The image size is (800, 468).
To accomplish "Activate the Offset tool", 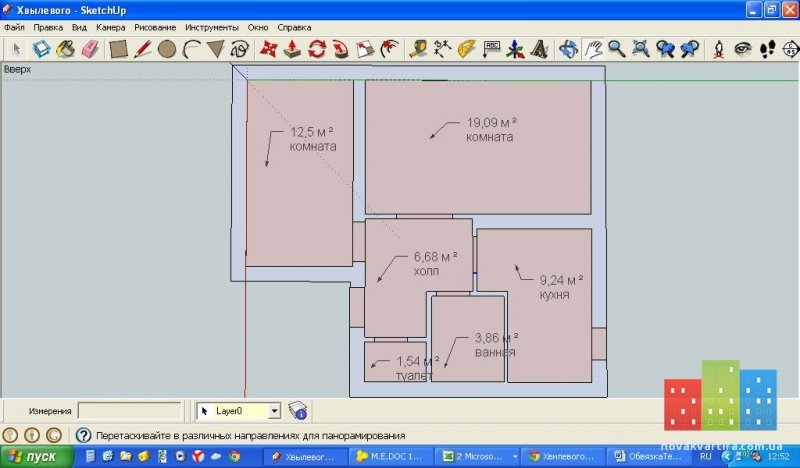I will 389,50.
